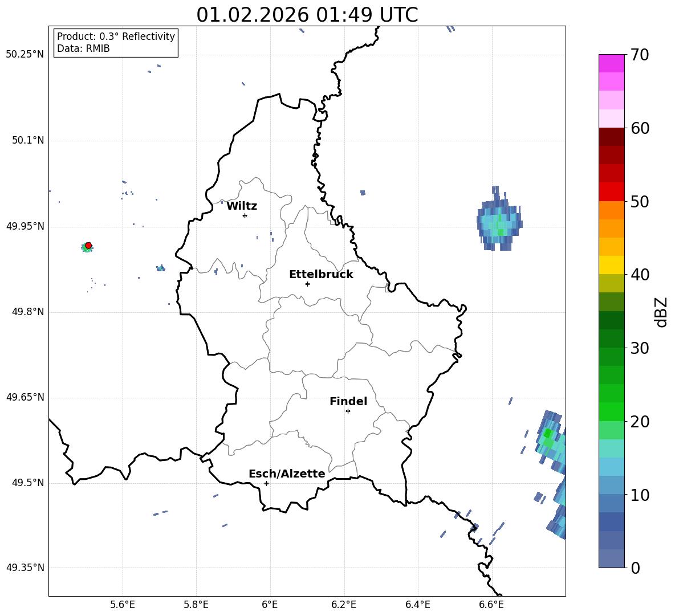This screenshot has height=616, width=675.
Task: Click the colorbar tick label 20
Action: [640, 422]
